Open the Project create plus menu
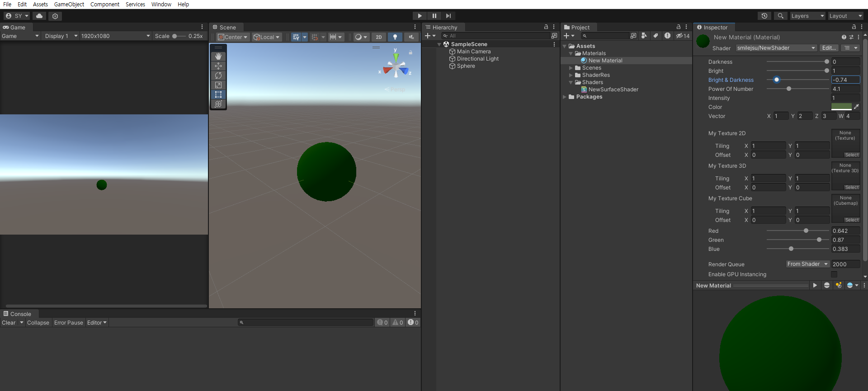The height and width of the screenshot is (391, 868). (x=569, y=36)
